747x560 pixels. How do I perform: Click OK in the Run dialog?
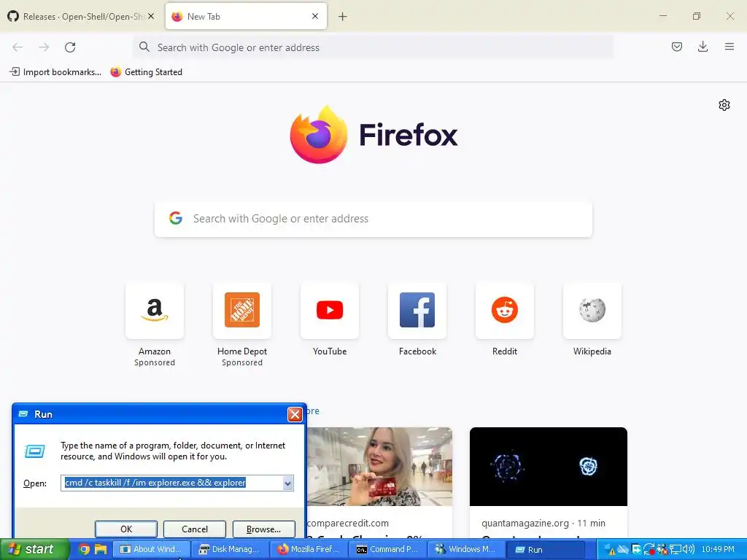tap(126, 529)
